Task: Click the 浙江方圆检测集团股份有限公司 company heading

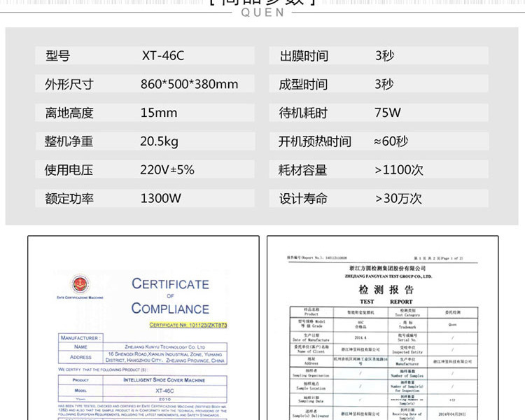Action: click(387, 269)
